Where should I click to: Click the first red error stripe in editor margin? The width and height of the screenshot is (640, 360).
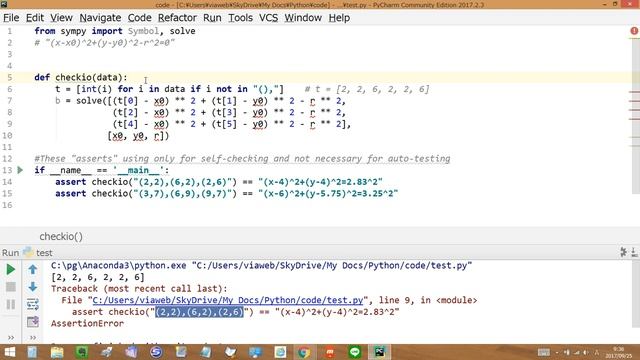tap(634, 92)
